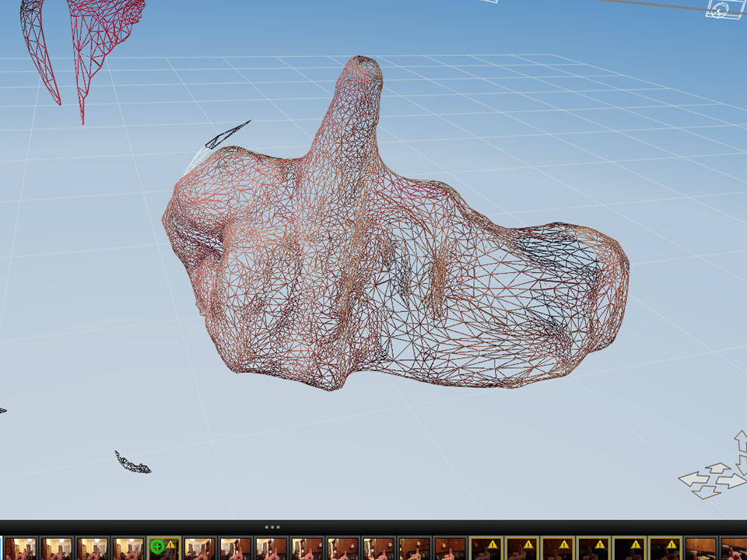Select the partially visible thumbnail at far right

(x=735, y=548)
